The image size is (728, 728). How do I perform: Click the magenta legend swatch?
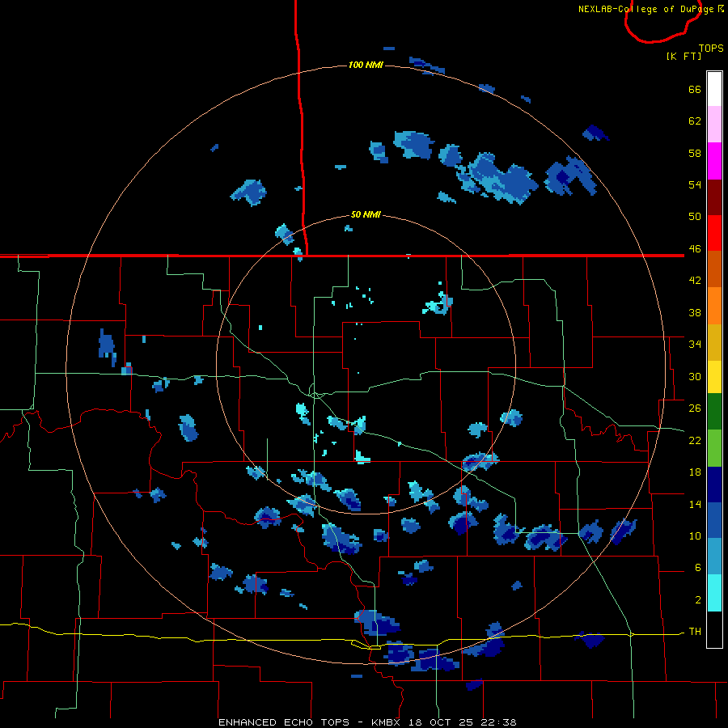click(x=714, y=161)
